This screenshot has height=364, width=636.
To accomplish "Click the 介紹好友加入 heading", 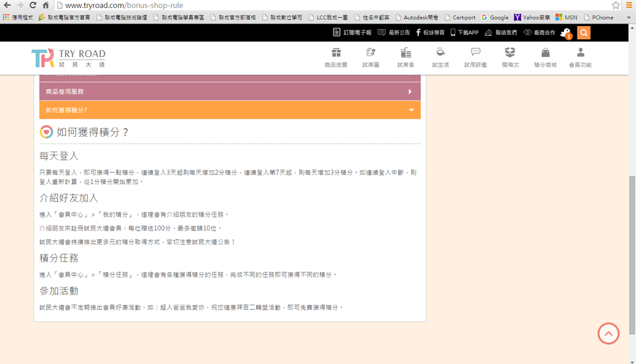I will click(x=68, y=198).
